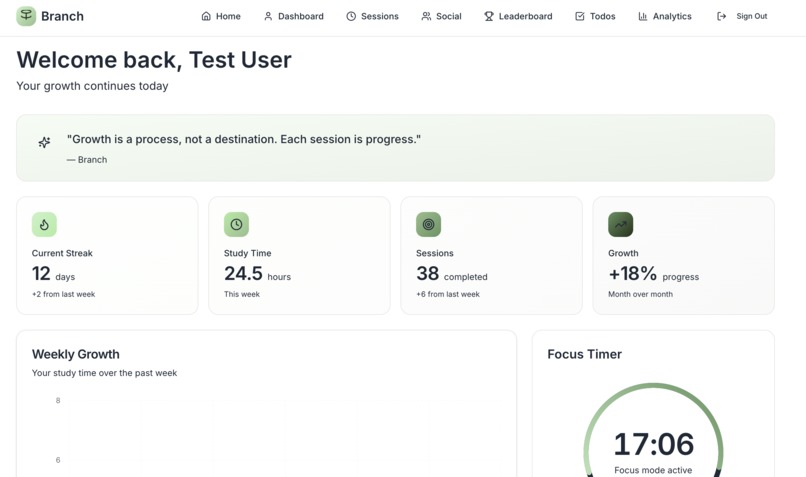Click the "Weekly Growth" chart title

click(x=76, y=354)
